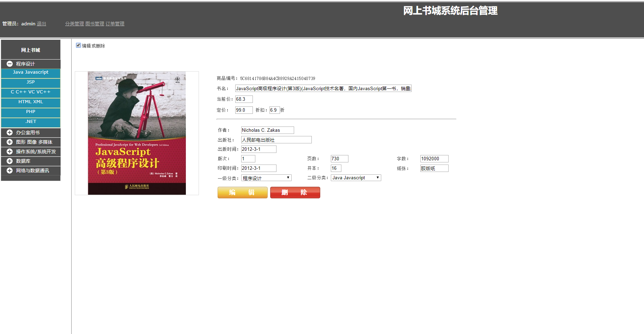The image size is (644, 334).
Task: Choose the HTML XML subcategory
Action: pos(30,102)
